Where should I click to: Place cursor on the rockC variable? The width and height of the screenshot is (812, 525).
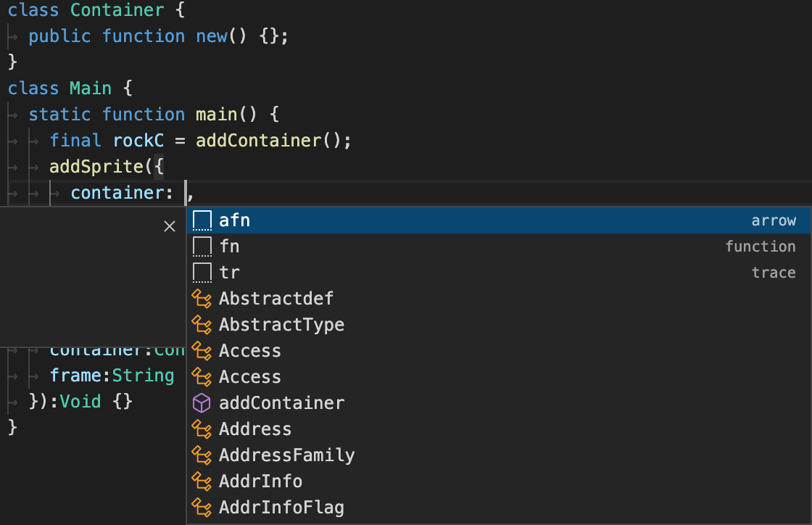(x=138, y=140)
